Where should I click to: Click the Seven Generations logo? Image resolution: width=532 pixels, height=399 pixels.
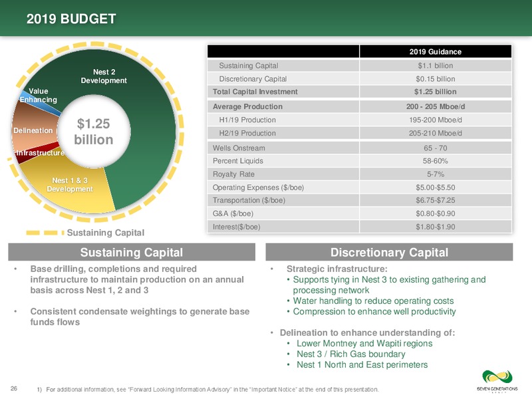[x=497, y=380]
